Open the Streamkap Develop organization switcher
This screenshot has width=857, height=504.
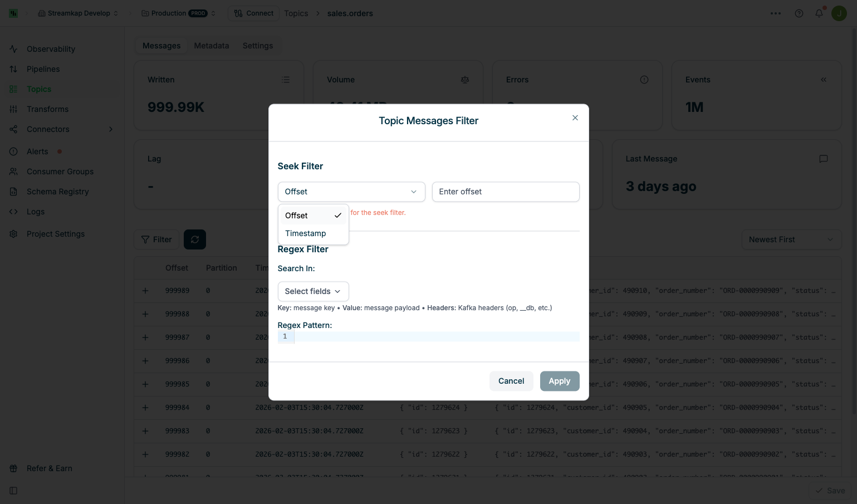coord(78,13)
